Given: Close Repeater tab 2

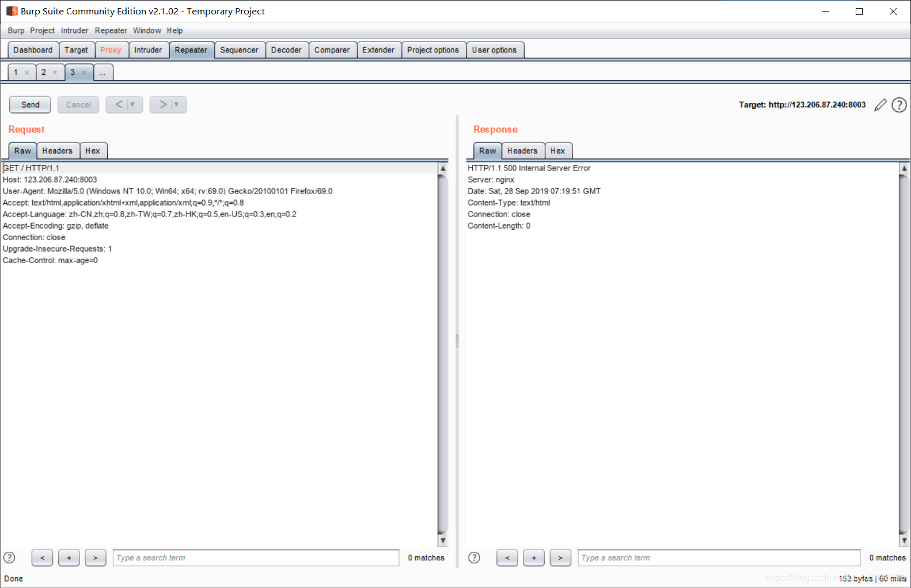Looking at the screenshot, I should [55, 73].
